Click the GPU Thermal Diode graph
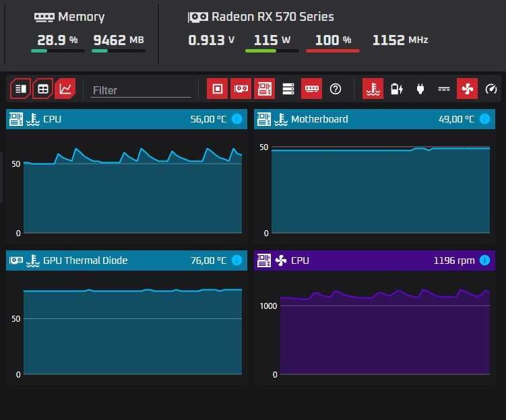Viewport: 506px width, 420px height. [x=133, y=332]
